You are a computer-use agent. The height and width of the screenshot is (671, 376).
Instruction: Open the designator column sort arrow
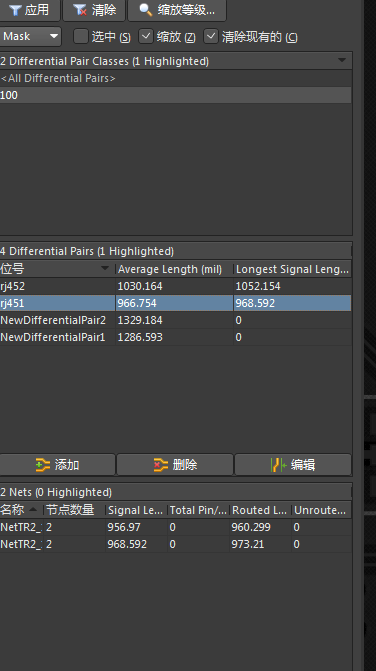[105, 268]
